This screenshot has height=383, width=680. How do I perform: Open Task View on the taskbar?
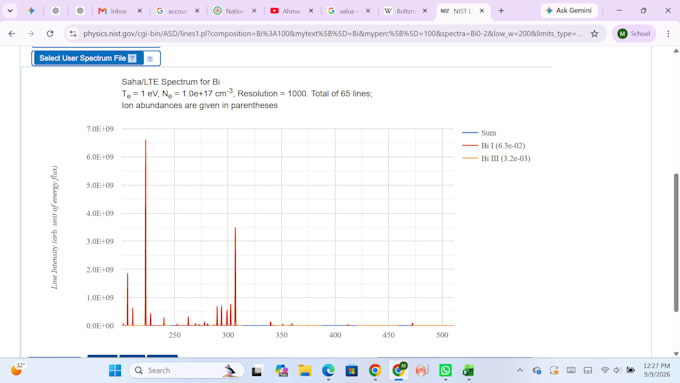pyautogui.click(x=257, y=371)
